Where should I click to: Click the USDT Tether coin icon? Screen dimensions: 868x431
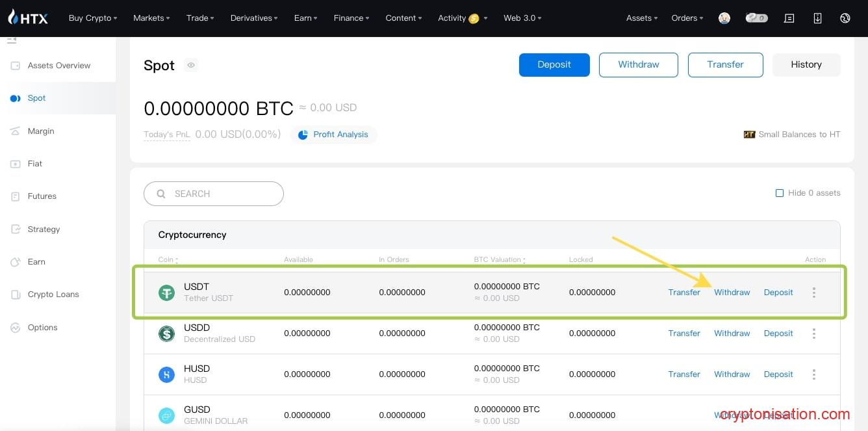click(167, 293)
